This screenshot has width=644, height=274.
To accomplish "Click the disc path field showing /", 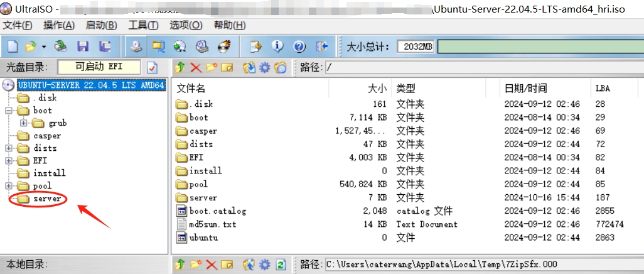I will pyautogui.click(x=484, y=67).
